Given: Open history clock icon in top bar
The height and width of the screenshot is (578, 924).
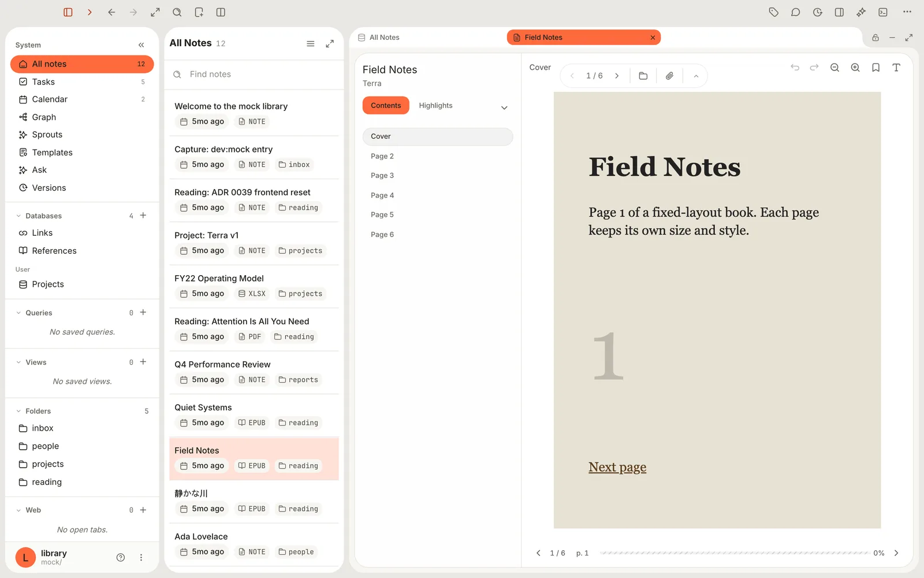Looking at the screenshot, I should (x=817, y=12).
